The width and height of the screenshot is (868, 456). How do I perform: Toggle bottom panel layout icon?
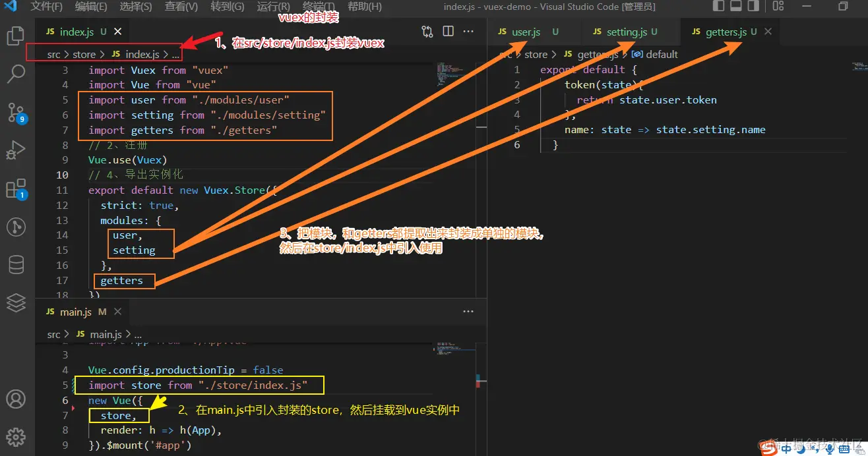click(x=737, y=7)
